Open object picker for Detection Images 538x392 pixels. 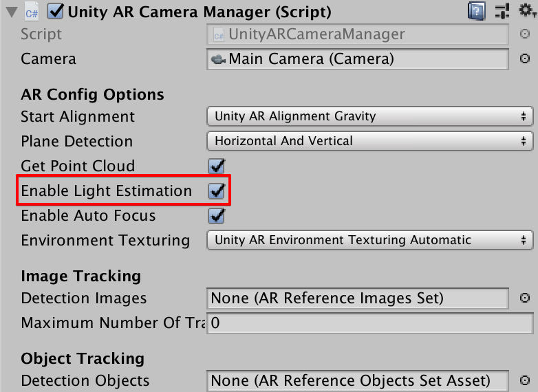click(x=525, y=298)
